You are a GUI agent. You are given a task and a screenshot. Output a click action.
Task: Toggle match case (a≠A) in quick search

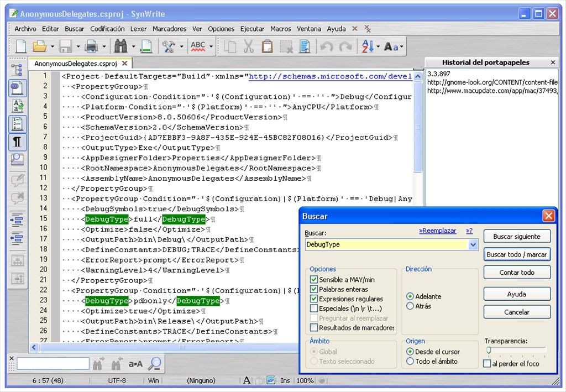point(136,364)
